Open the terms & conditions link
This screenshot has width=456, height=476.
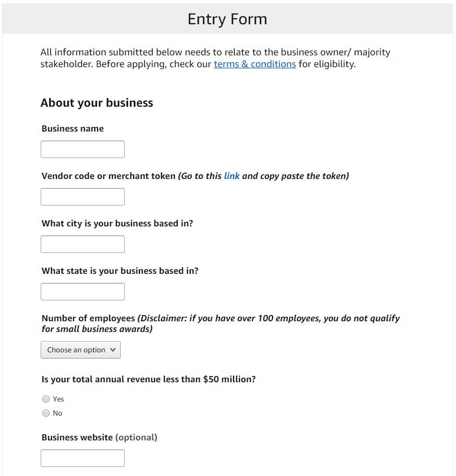255,64
